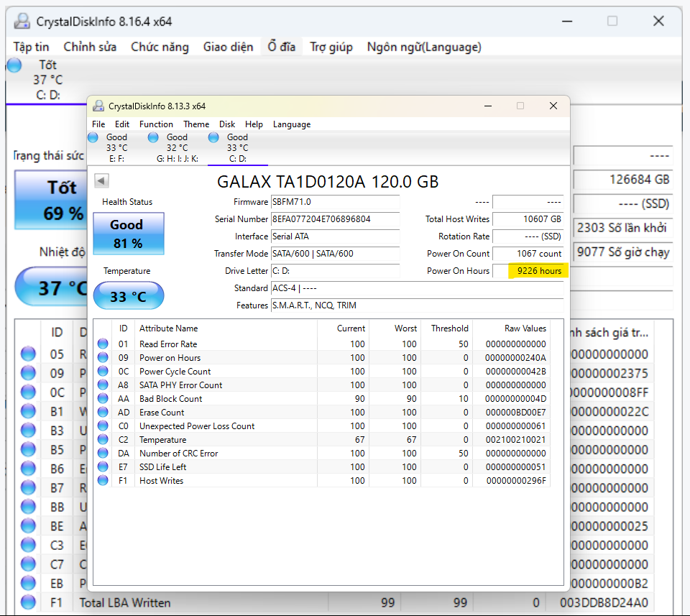Viewport: 690px width, 616px height.
Task: Click the status orb for SSD Life Left
Action: (103, 466)
